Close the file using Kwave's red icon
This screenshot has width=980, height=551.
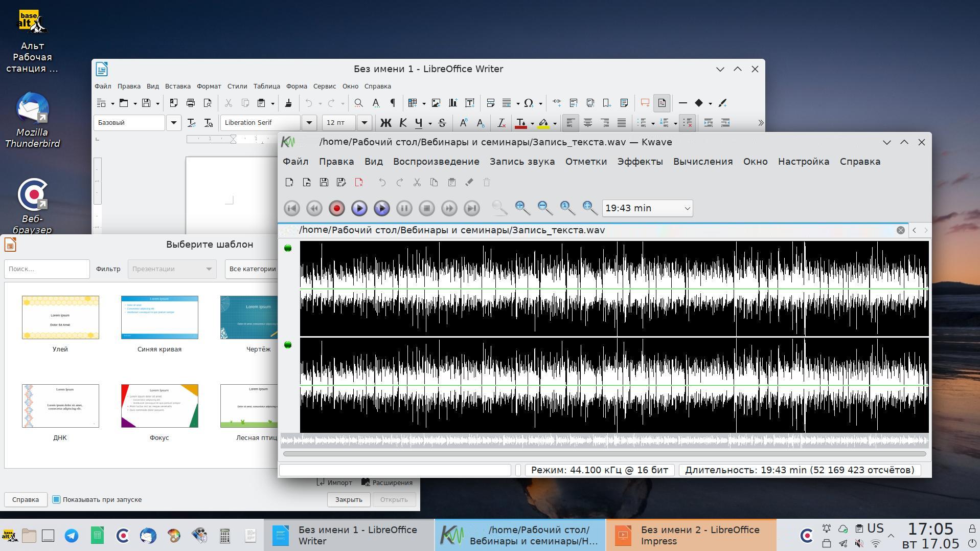359,182
